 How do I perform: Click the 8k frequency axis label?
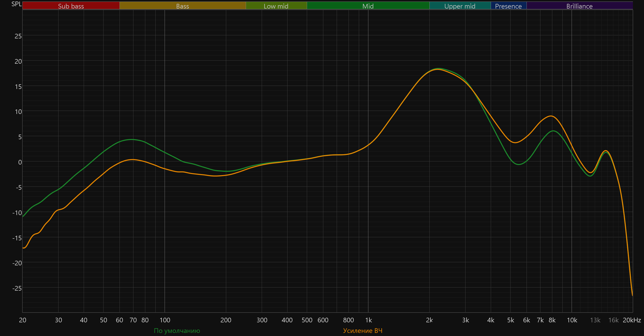click(x=552, y=320)
